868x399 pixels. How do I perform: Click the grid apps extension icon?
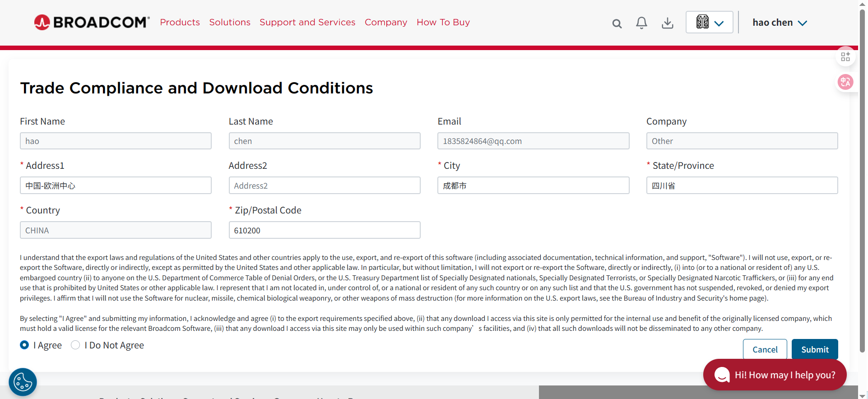(x=845, y=56)
